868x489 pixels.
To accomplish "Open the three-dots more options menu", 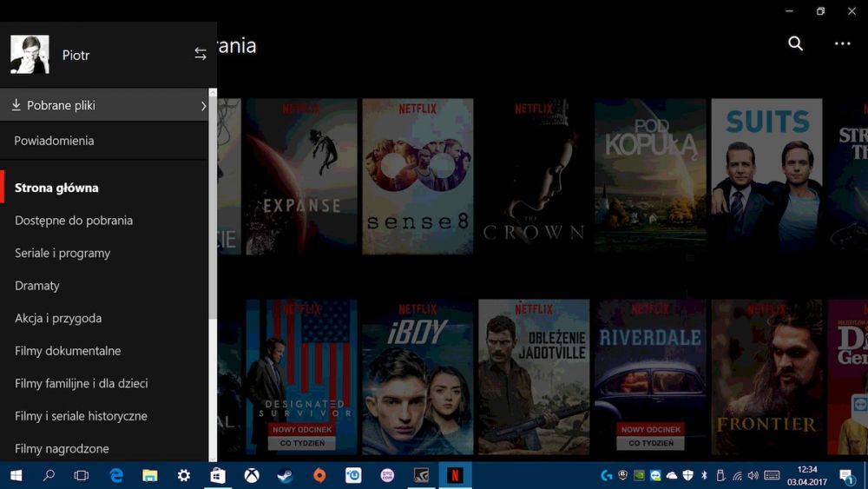I will click(x=843, y=43).
